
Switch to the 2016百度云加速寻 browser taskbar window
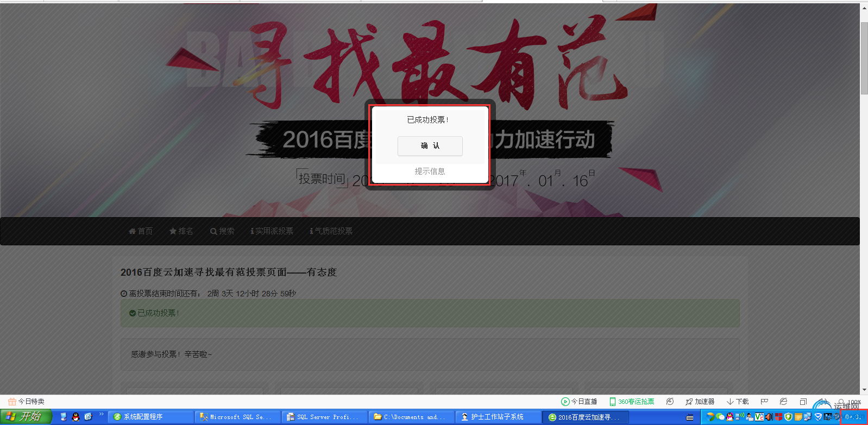pyautogui.click(x=586, y=417)
